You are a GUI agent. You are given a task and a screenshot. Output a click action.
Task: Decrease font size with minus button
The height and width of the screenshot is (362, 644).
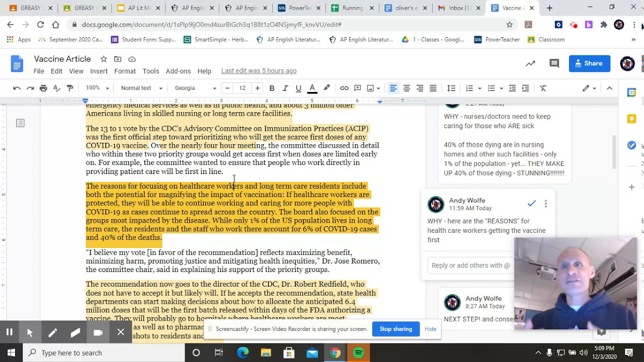pyautogui.click(x=227, y=88)
